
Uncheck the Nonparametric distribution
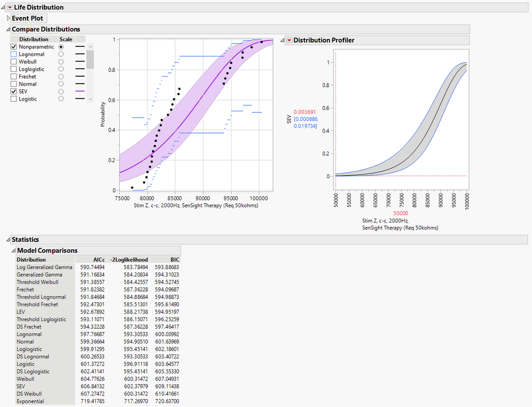pos(13,46)
